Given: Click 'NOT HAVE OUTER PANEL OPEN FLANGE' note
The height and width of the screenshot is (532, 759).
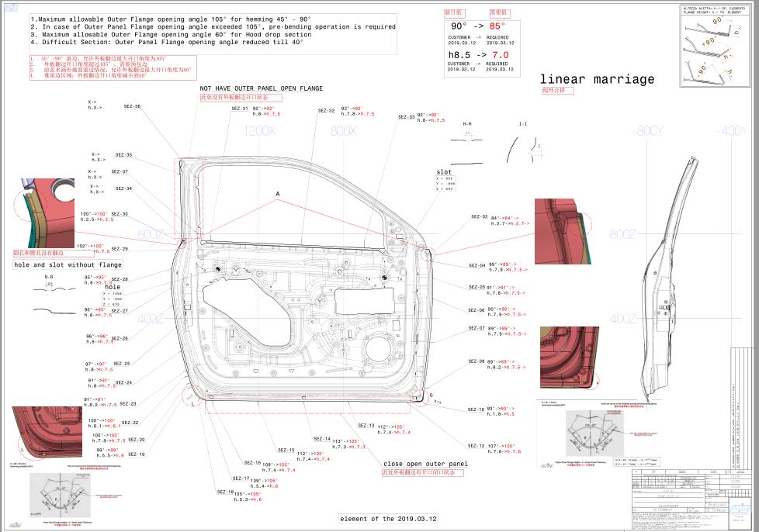Looking at the screenshot, I should [261, 89].
